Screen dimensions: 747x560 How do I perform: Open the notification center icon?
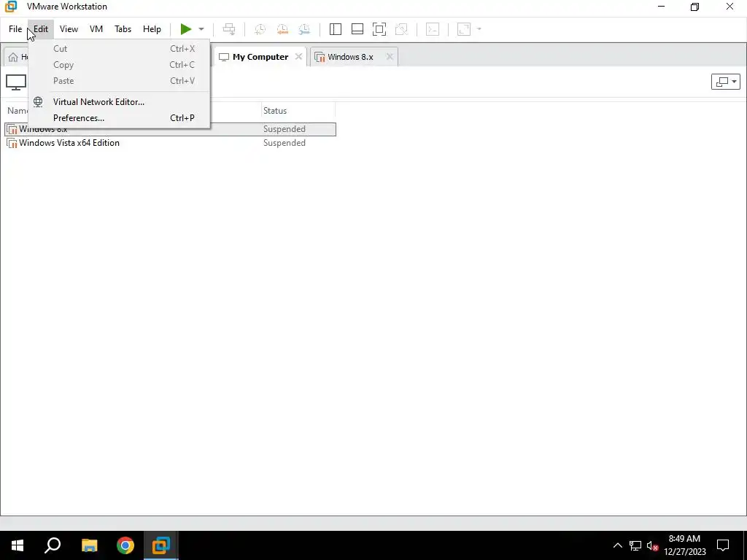[x=723, y=545]
